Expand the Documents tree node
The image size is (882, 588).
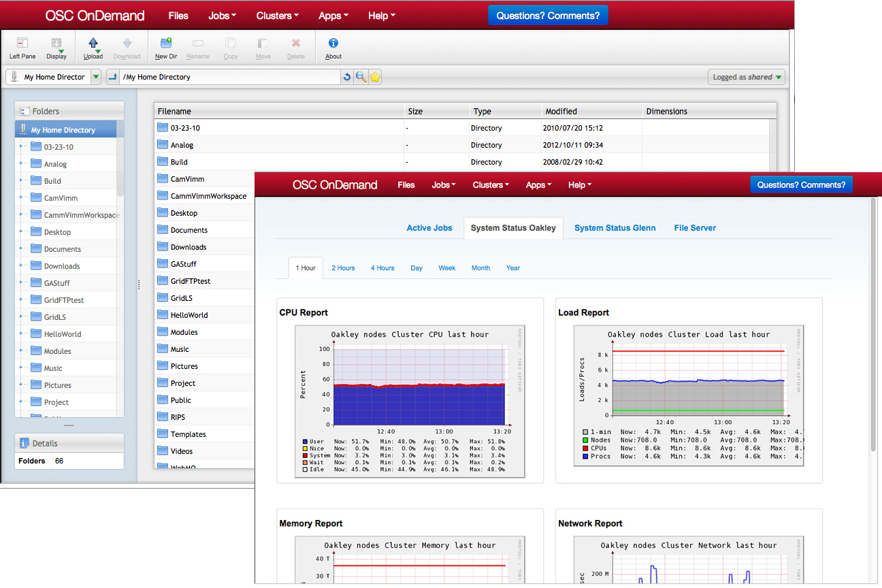pos(20,248)
